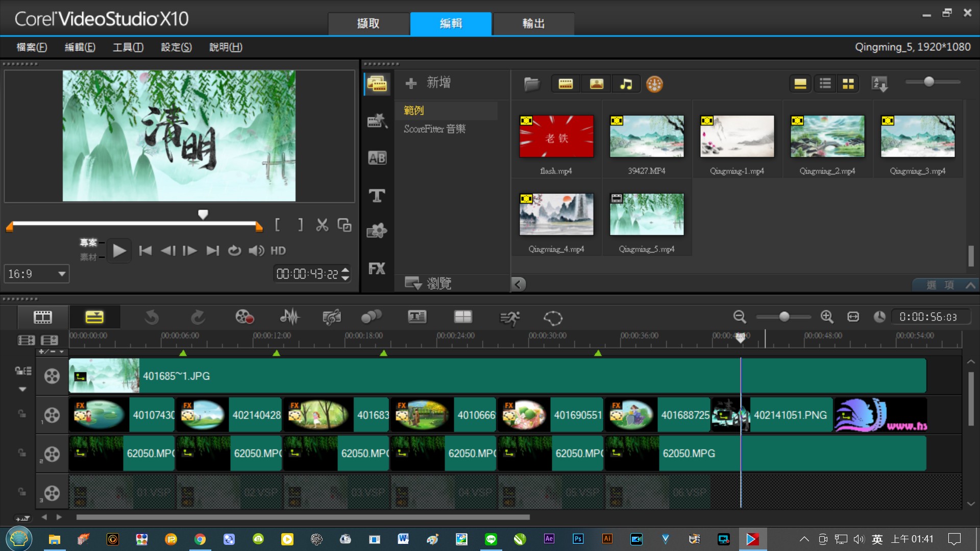
Task: Click the Get More content icon
Action: (654, 84)
